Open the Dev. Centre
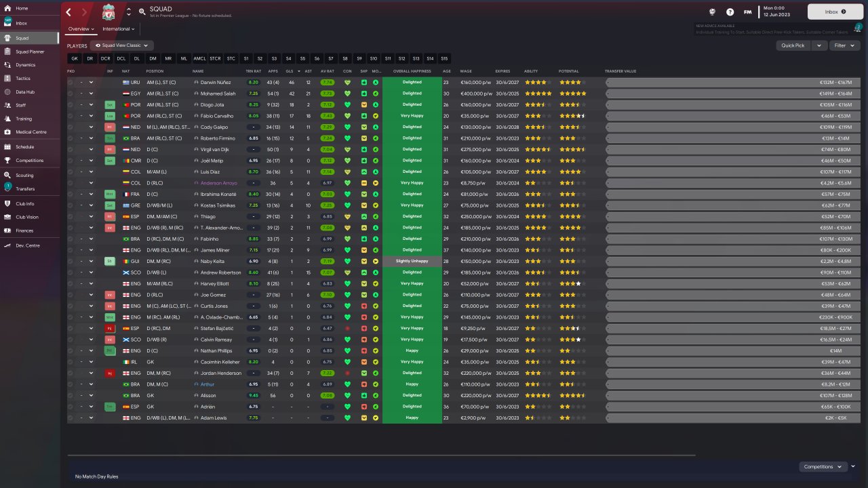868x488 pixels. point(27,245)
